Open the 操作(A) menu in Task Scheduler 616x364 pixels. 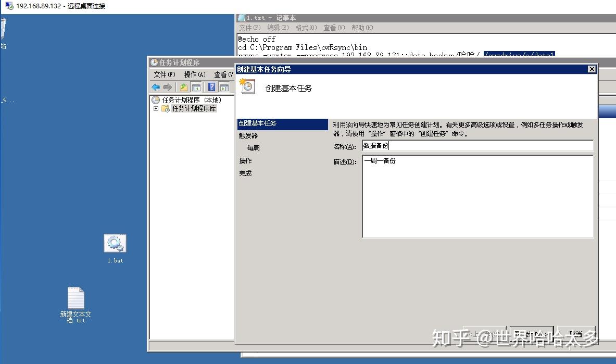pyautogui.click(x=194, y=74)
